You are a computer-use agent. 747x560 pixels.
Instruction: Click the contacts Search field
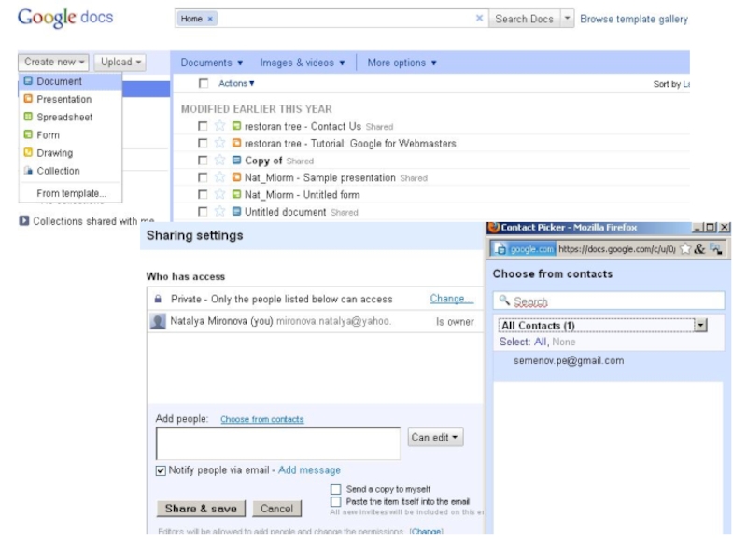tap(609, 301)
